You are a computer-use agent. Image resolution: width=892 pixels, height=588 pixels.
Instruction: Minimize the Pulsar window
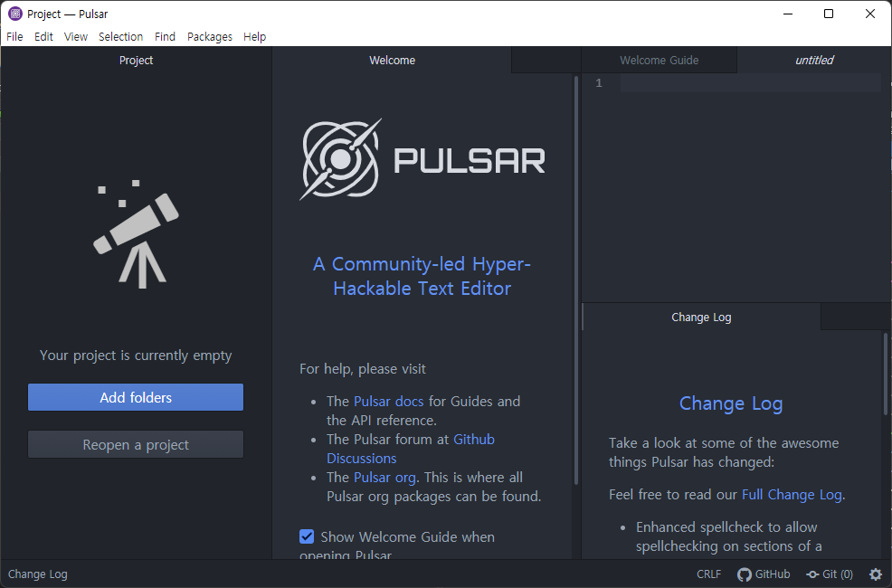(x=788, y=14)
